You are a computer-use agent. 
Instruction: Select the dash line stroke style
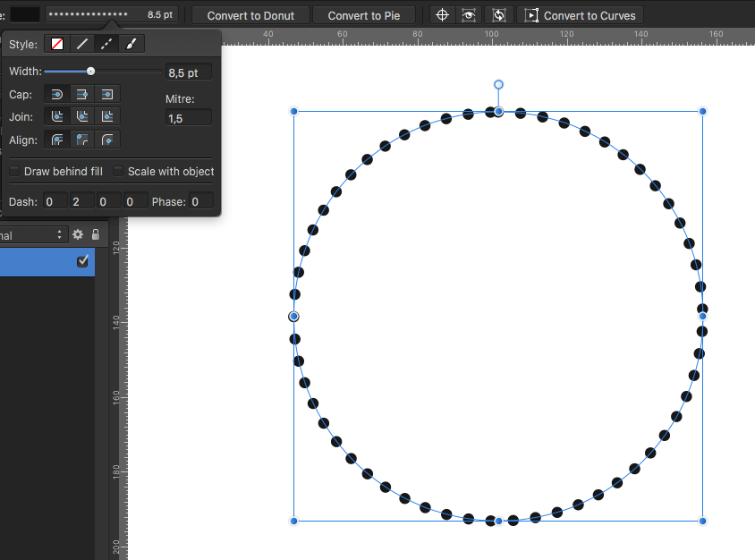[106, 44]
